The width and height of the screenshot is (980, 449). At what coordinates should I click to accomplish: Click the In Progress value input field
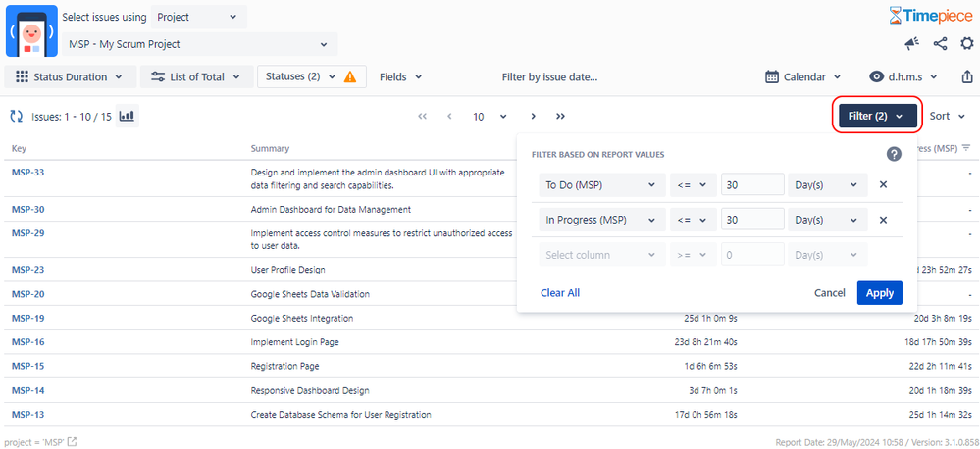[752, 220]
